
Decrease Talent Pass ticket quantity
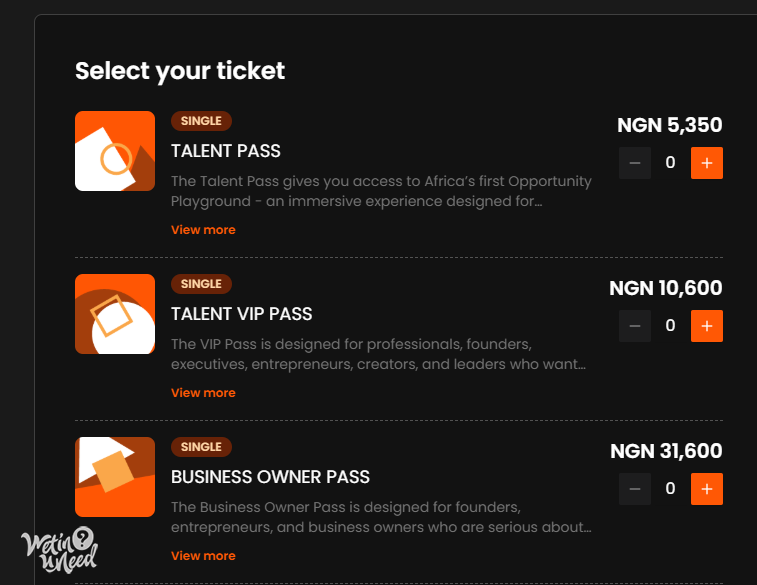tap(635, 163)
